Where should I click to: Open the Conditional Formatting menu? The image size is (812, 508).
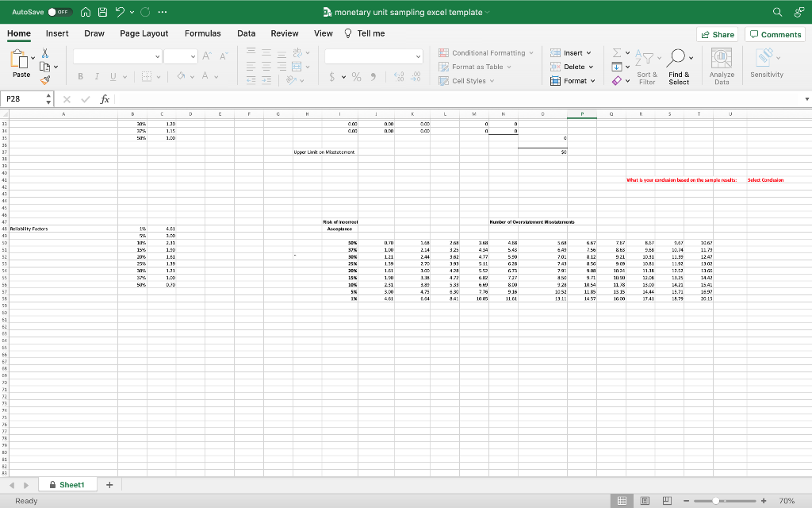tap(486, 52)
